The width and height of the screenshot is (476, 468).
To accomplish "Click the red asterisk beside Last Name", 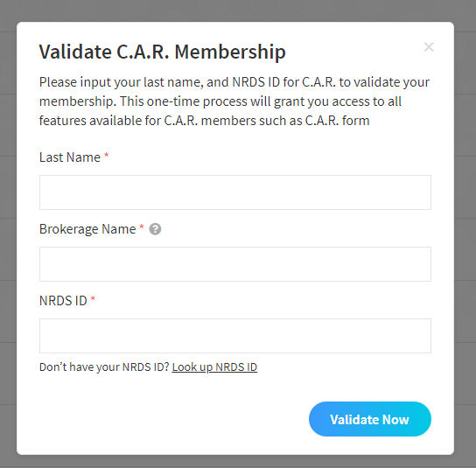I will click(106, 156).
